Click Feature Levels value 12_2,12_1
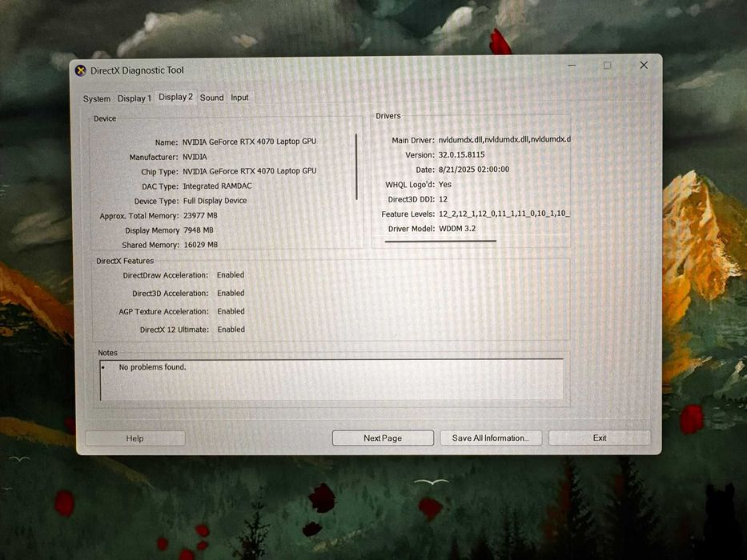The image size is (747, 560). (x=504, y=214)
